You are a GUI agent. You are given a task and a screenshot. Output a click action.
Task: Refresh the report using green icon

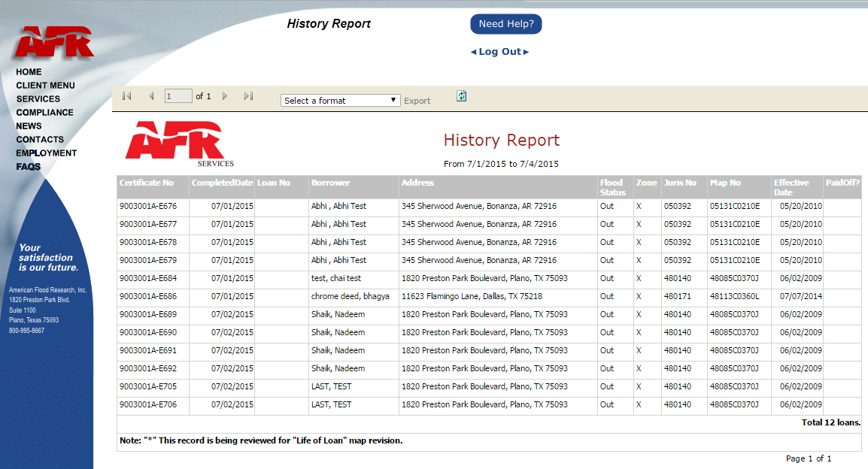point(461,96)
